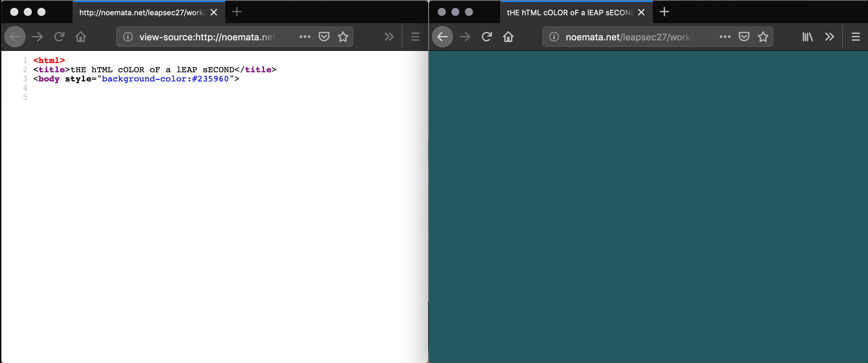
Task: Save page to Pocket in left window
Action: (324, 37)
